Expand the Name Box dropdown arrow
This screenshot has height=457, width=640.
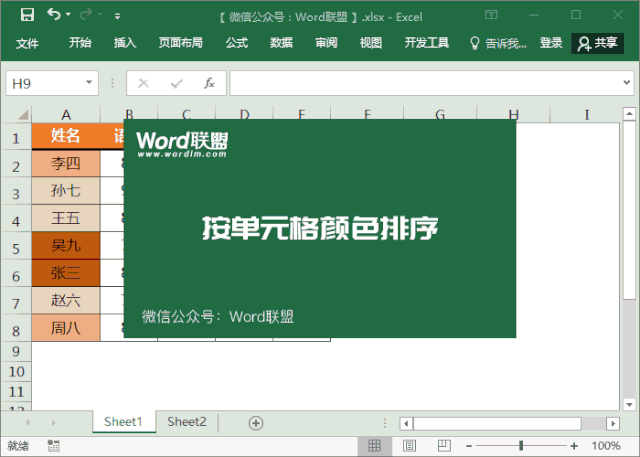coord(89,82)
